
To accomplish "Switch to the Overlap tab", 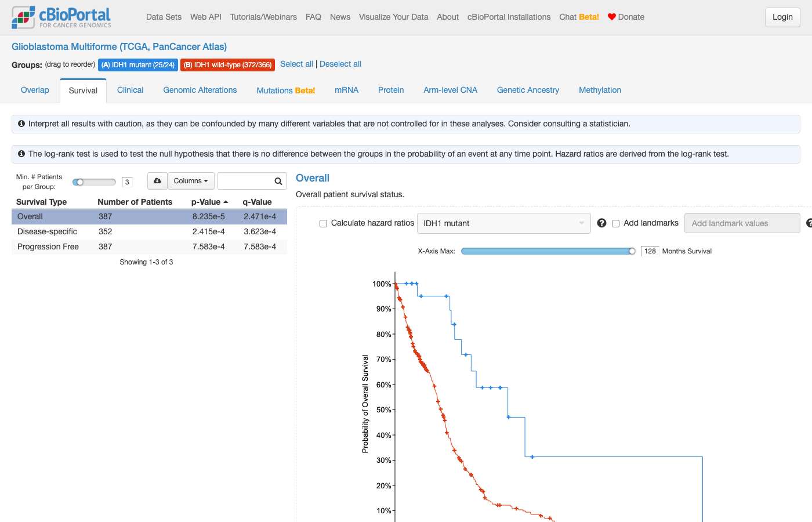I will click(x=35, y=90).
